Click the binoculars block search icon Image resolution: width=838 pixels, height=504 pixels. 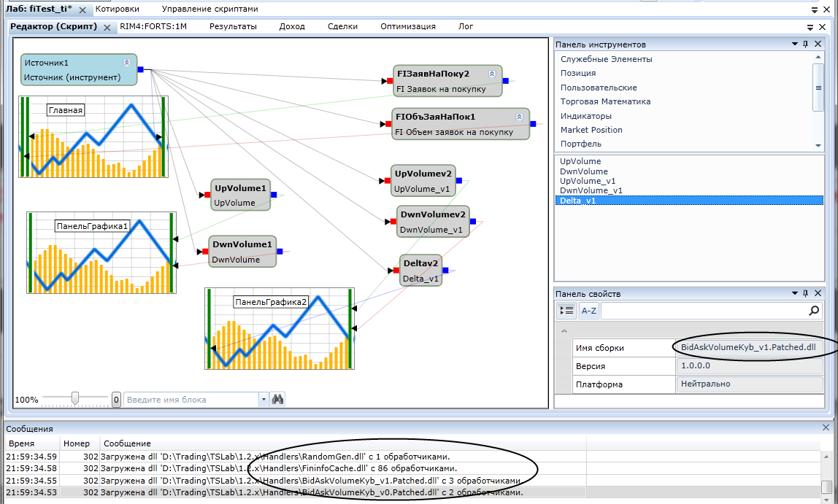click(277, 400)
